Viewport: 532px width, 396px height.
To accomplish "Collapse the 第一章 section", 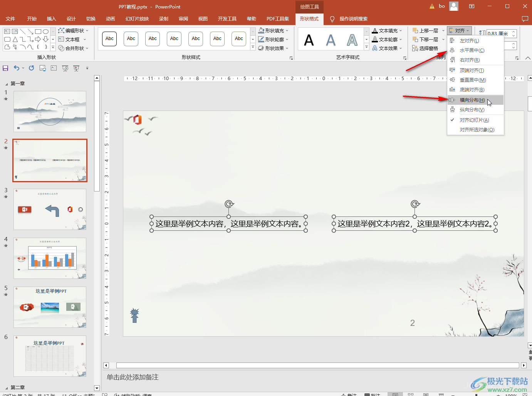I will click(x=6, y=84).
